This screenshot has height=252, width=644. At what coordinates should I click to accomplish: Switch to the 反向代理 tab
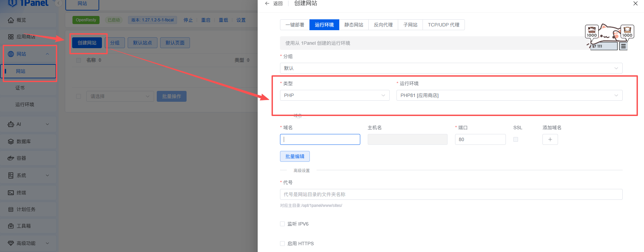click(383, 25)
